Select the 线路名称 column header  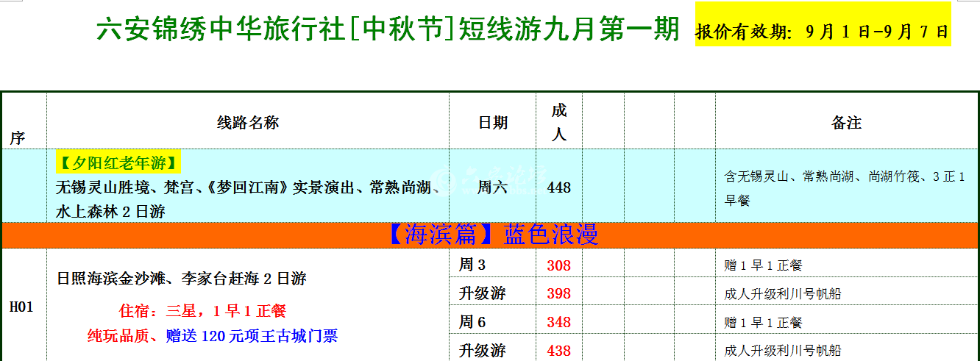[x=248, y=123]
